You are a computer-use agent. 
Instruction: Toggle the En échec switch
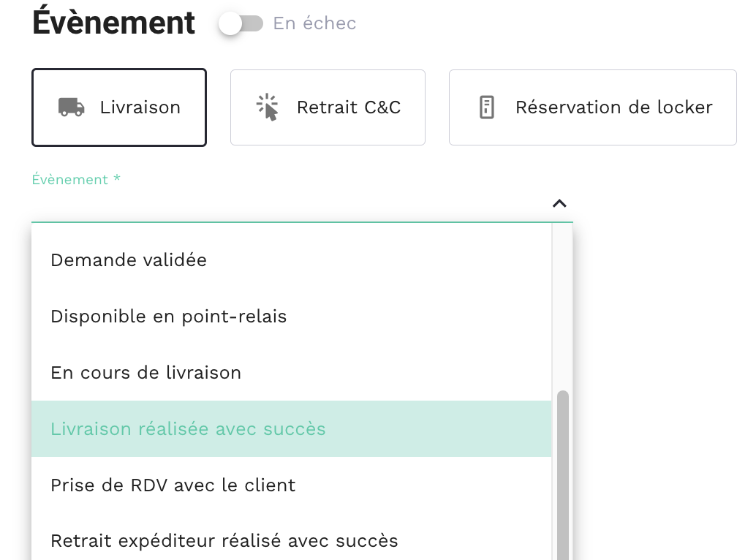tap(241, 24)
